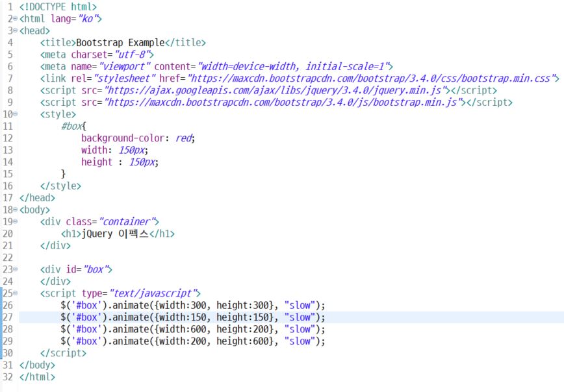Click the red color value
The height and width of the screenshot is (392, 564).
[x=184, y=138]
